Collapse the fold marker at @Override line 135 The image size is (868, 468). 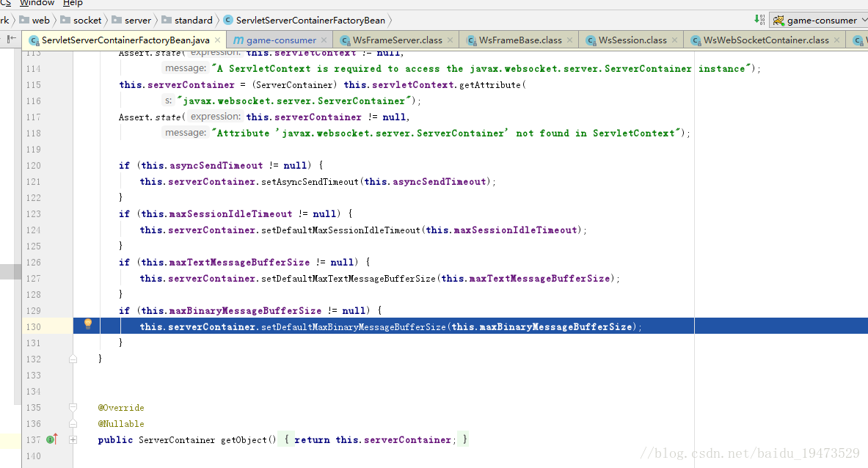coord(73,407)
